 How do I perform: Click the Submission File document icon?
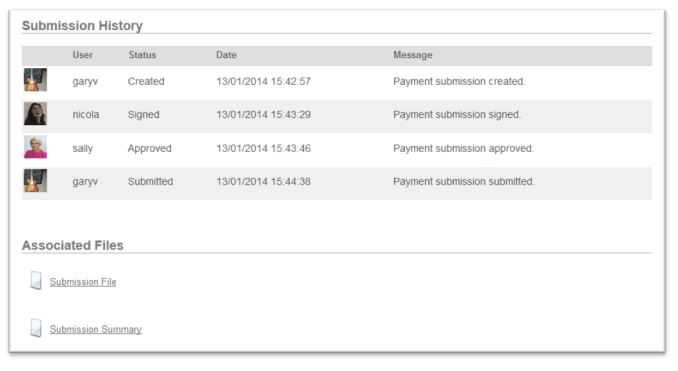click(36, 281)
